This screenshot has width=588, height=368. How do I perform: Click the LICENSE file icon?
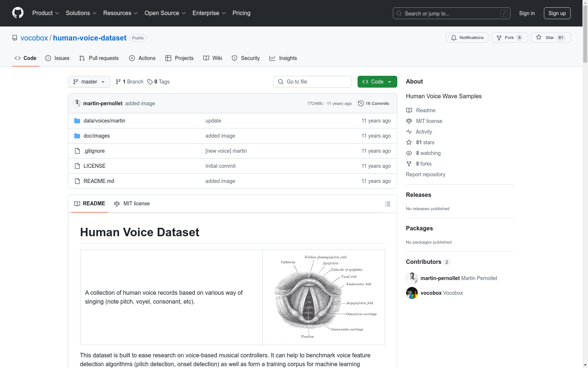77,166
